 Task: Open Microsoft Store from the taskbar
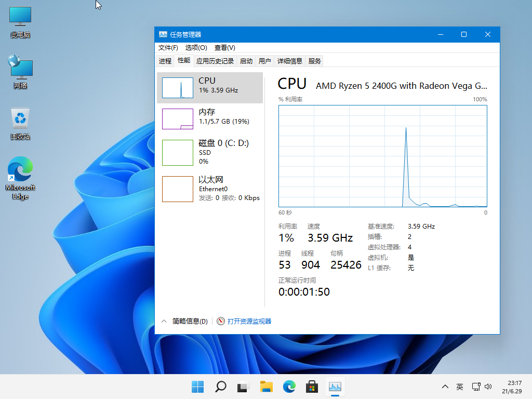(312, 387)
